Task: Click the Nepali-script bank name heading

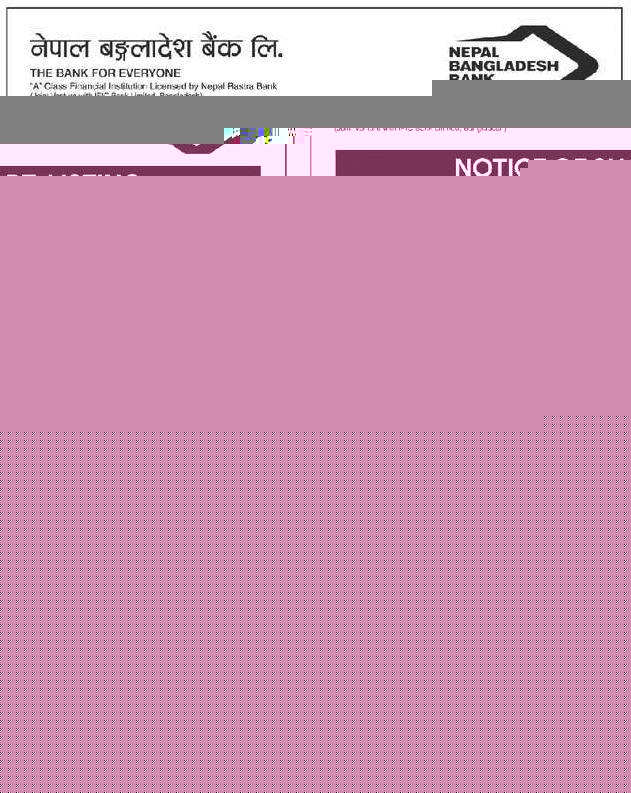Action: 156,48
